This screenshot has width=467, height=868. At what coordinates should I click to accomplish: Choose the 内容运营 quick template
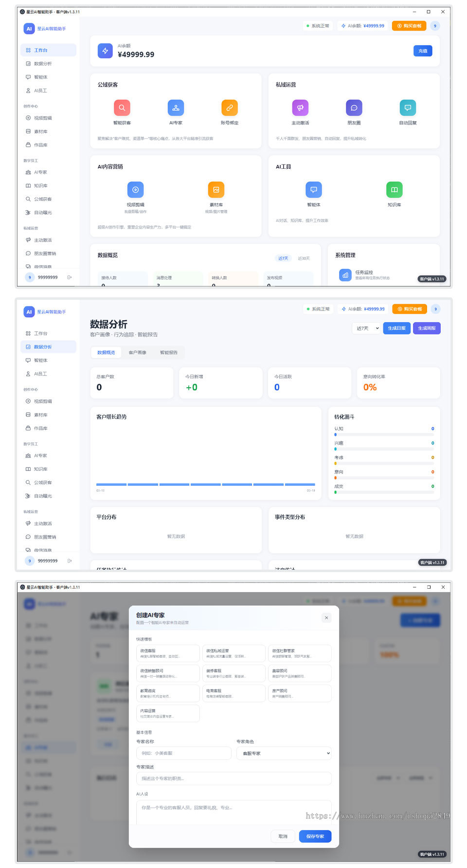168,713
